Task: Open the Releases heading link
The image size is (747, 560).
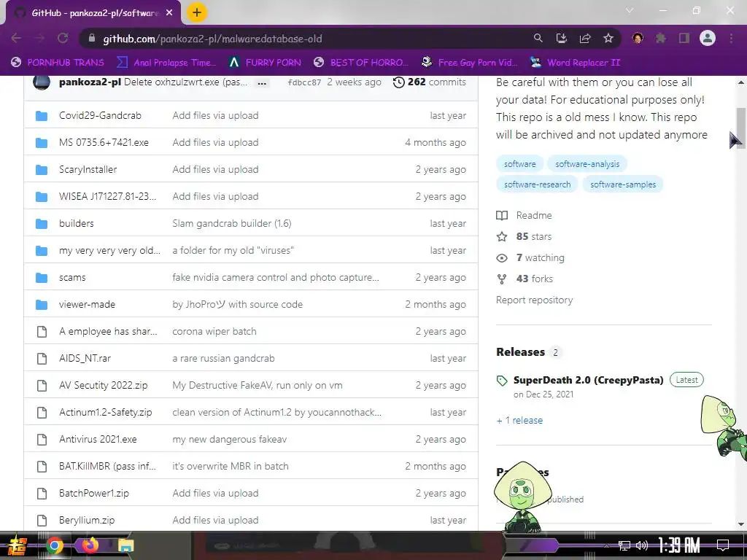Action: (520, 352)
